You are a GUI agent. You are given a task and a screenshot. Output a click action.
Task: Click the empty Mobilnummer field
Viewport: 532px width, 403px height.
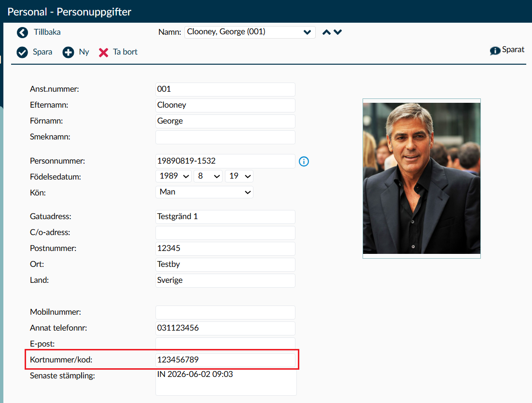[225, 312]
